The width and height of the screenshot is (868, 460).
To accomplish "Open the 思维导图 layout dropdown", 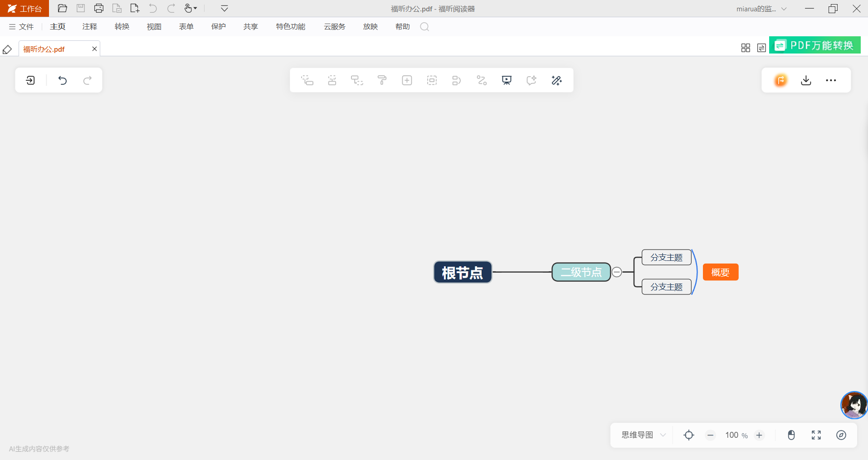I will pos(643,435).
